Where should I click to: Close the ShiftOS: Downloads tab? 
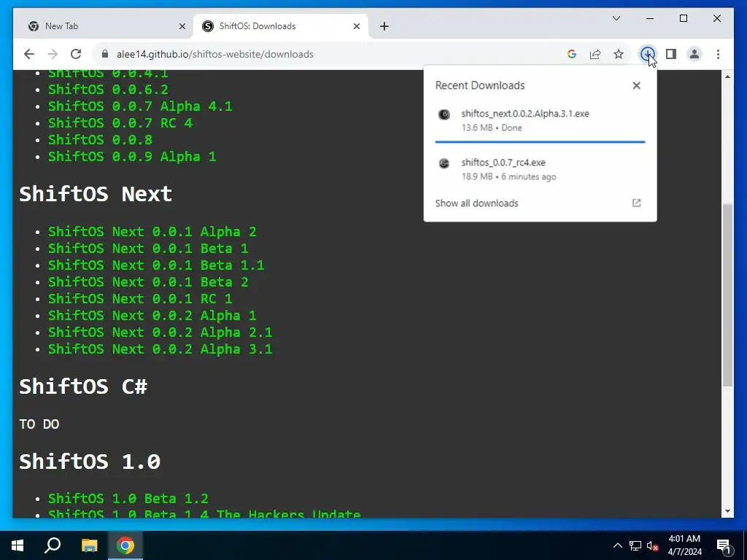[x=356, y=27]
